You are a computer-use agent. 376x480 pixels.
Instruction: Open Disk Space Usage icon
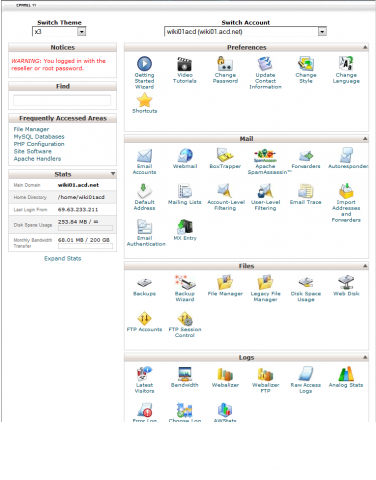tap(306, 289)
